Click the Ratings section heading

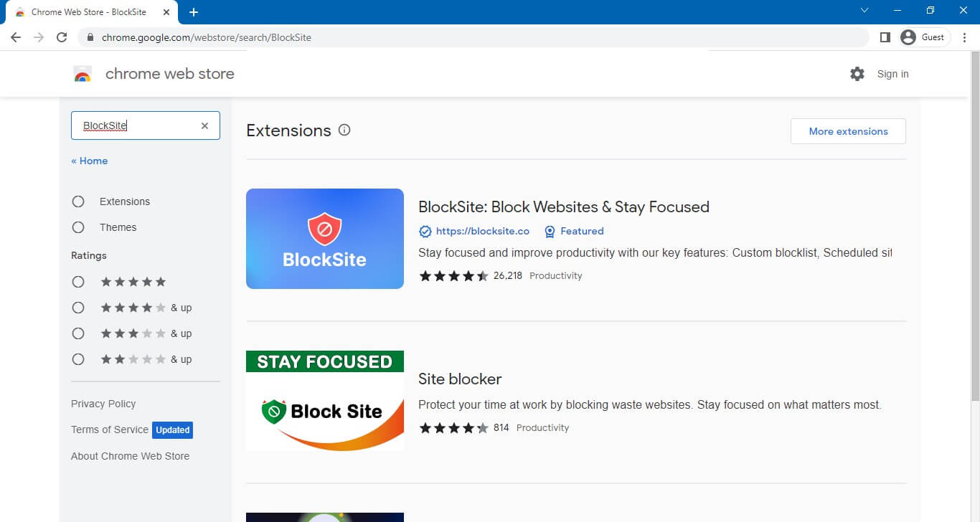click(x=89, y=255)
